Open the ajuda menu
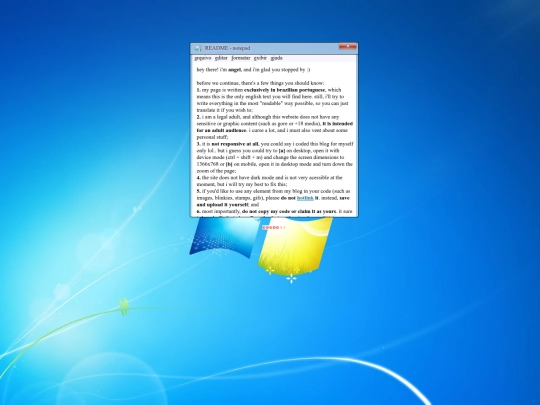 click(x=277, y=58)
